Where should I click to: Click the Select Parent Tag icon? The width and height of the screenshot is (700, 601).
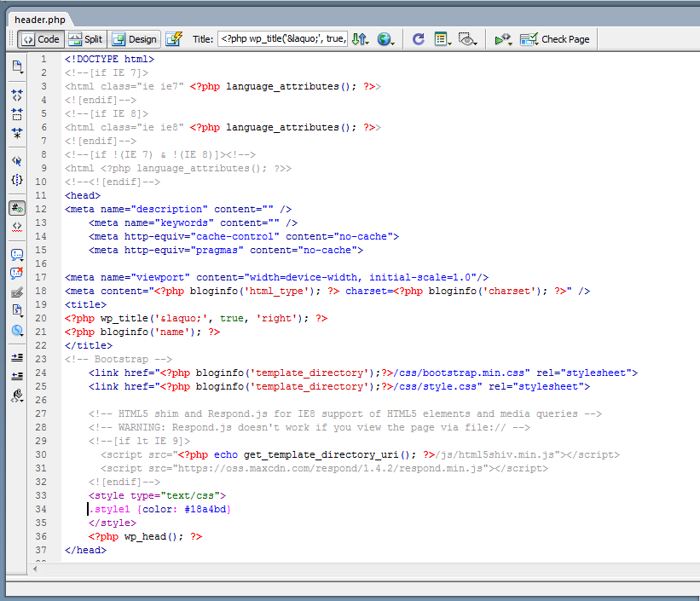pyautogui.click(x=17, y=161)
